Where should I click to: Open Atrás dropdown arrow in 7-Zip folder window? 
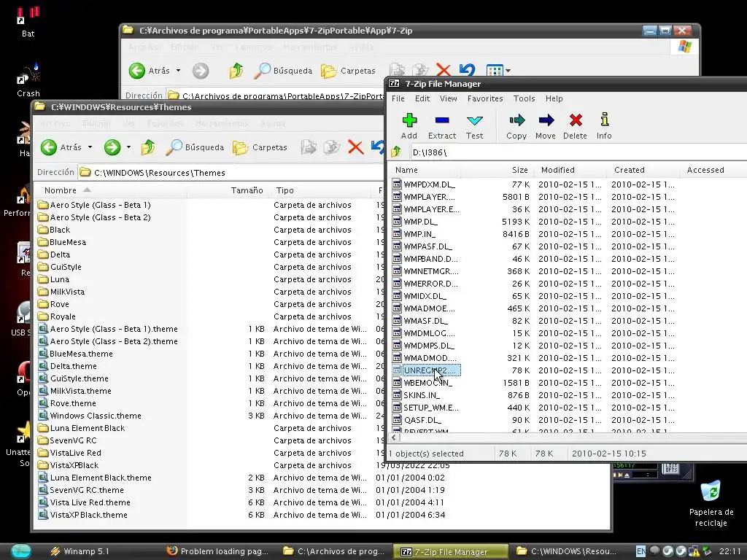[178, 71]
